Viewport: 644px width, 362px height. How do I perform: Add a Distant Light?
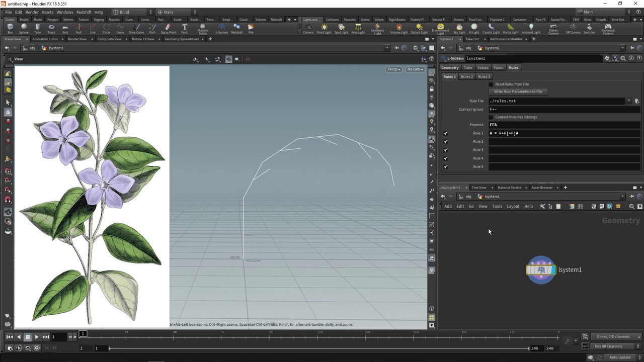(419, 29)
